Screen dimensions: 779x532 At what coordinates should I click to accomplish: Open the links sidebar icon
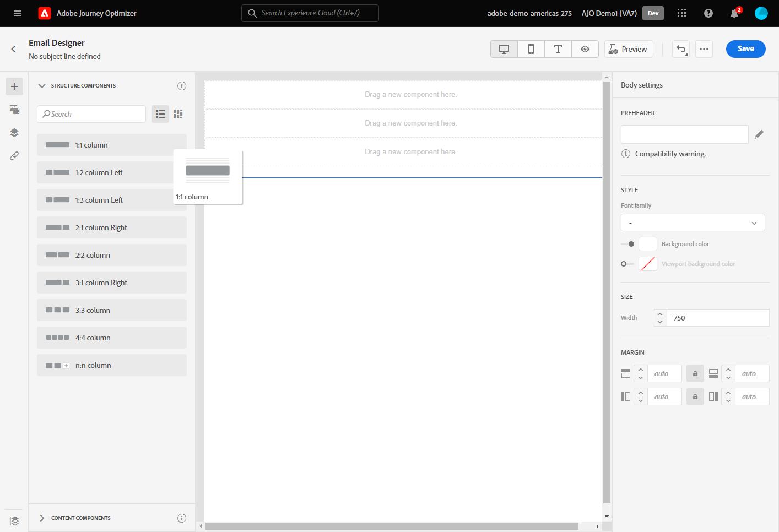click(x=14, y=156)
